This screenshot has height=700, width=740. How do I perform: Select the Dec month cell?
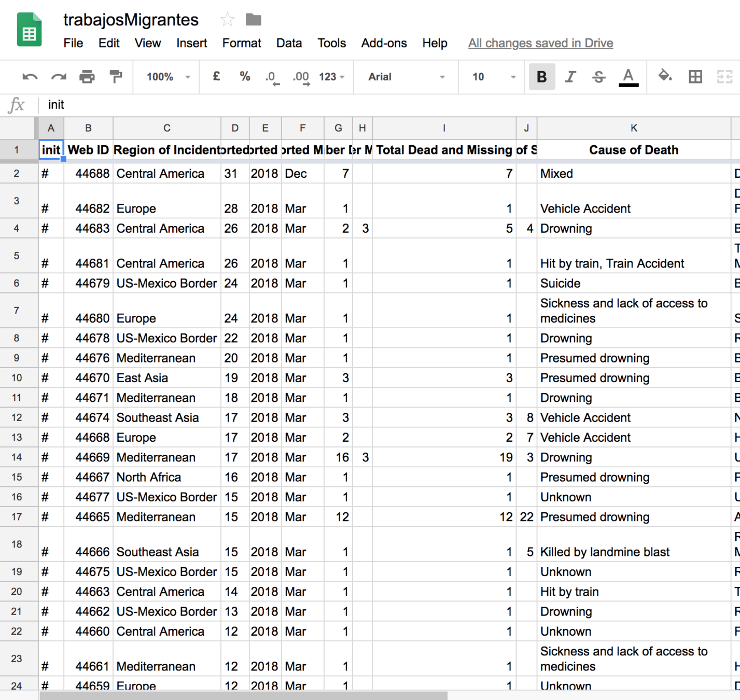pos(302,174)
